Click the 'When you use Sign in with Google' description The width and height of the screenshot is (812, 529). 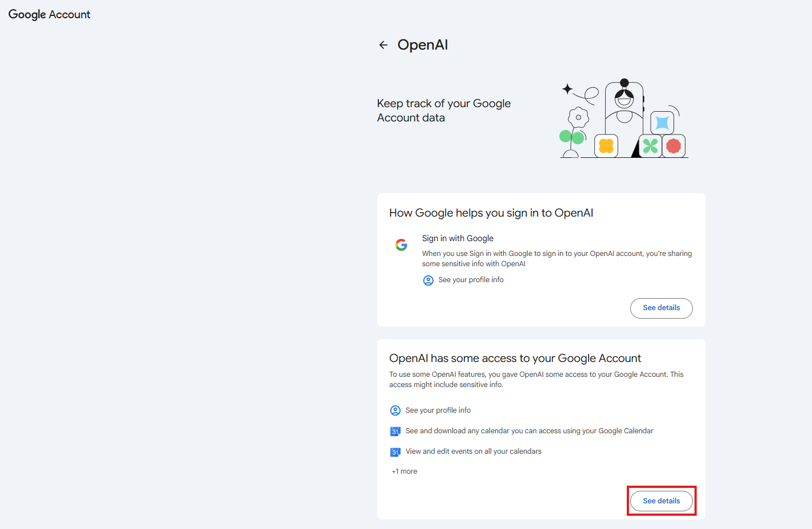click(x=557, y=259)
